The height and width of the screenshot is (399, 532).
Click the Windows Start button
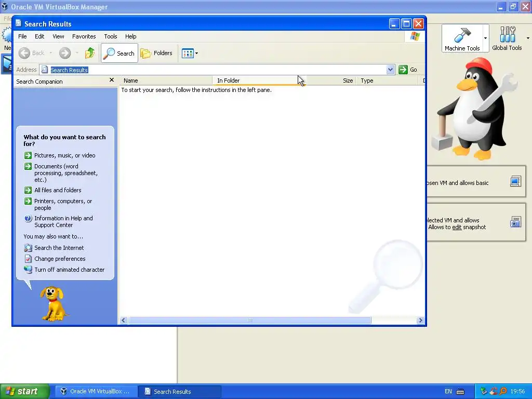(25, 392)
